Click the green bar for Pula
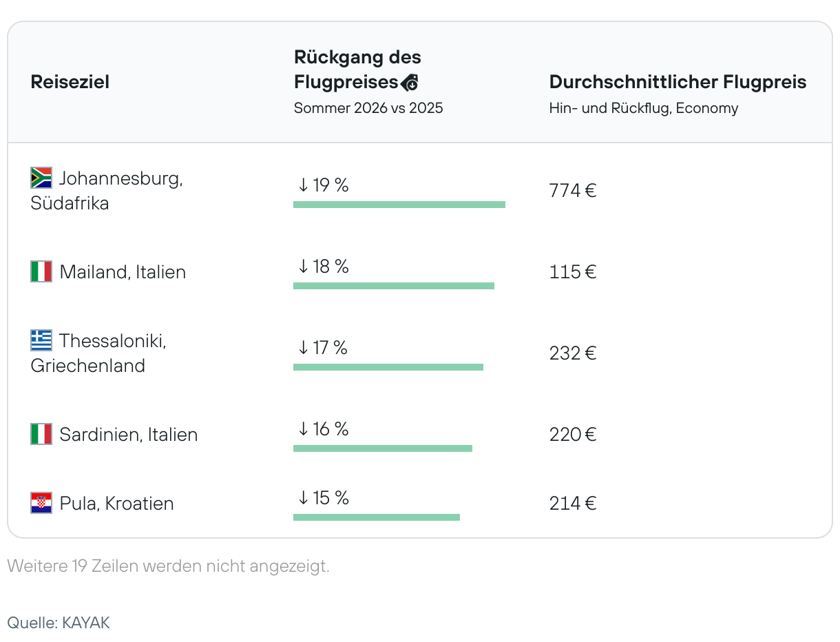The width and height of the screenshot is (840, 642). click(x=377, y=517)
